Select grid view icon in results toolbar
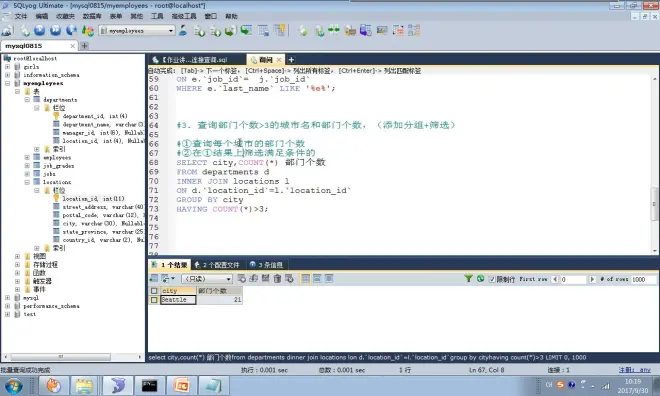Viewport: 660px width, 396px height. (306, 279)
